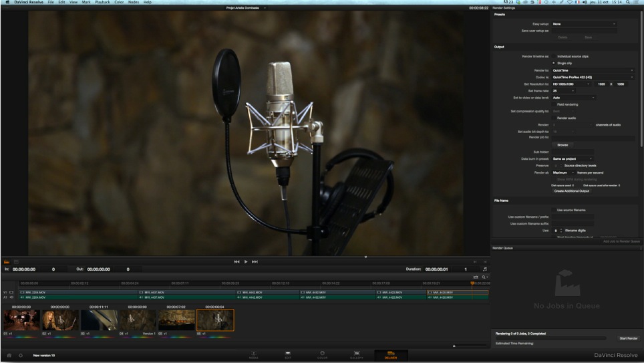Click the Wi-Fi icon in the menu bar

tap(570, 2)
